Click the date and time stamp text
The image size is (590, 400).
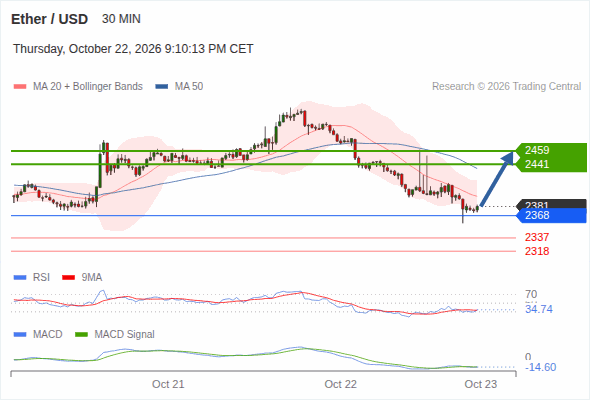[133, 49]
